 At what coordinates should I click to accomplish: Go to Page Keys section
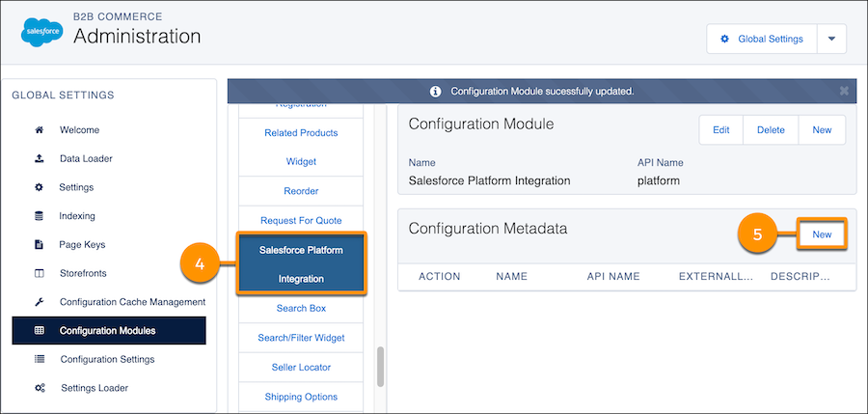click(82, 244)
